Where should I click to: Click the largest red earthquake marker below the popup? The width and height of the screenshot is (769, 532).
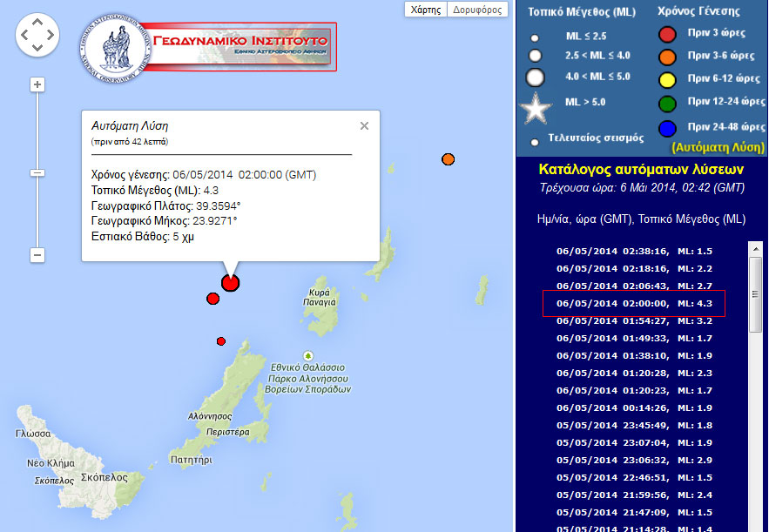pos(230,283)
